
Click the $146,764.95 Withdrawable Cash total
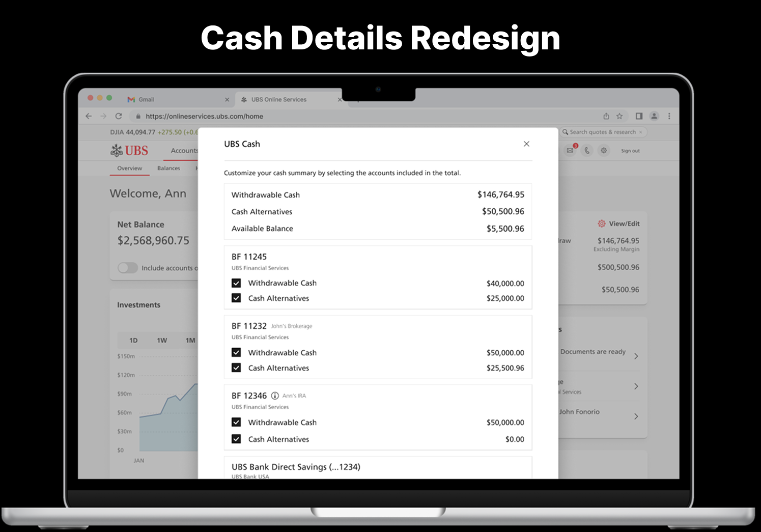coord(500,194)
